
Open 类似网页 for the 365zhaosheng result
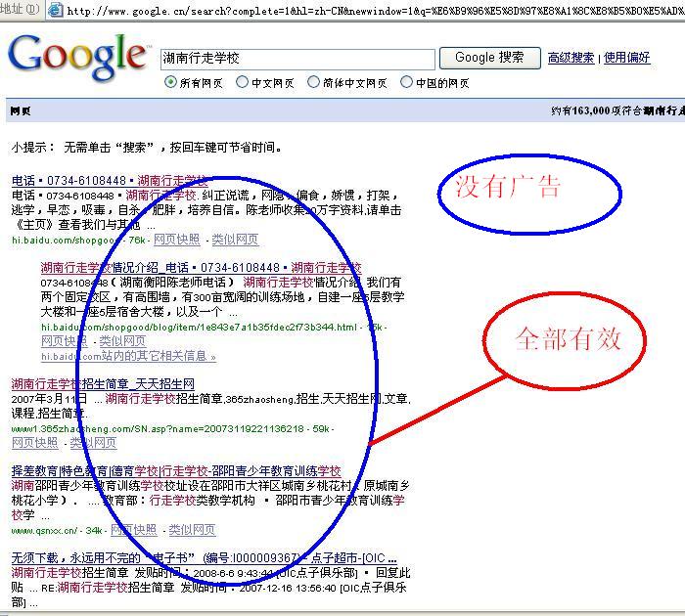pos(93,443)
